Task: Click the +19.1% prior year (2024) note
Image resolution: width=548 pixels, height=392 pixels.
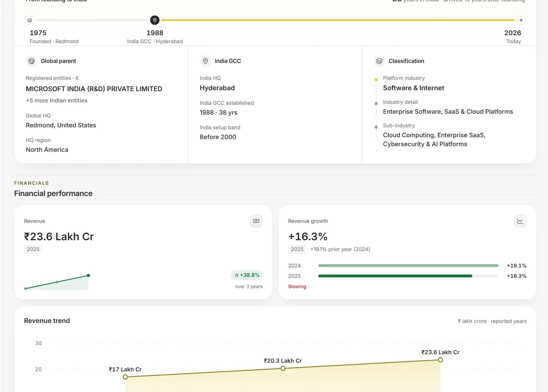Action: point(340,249)
